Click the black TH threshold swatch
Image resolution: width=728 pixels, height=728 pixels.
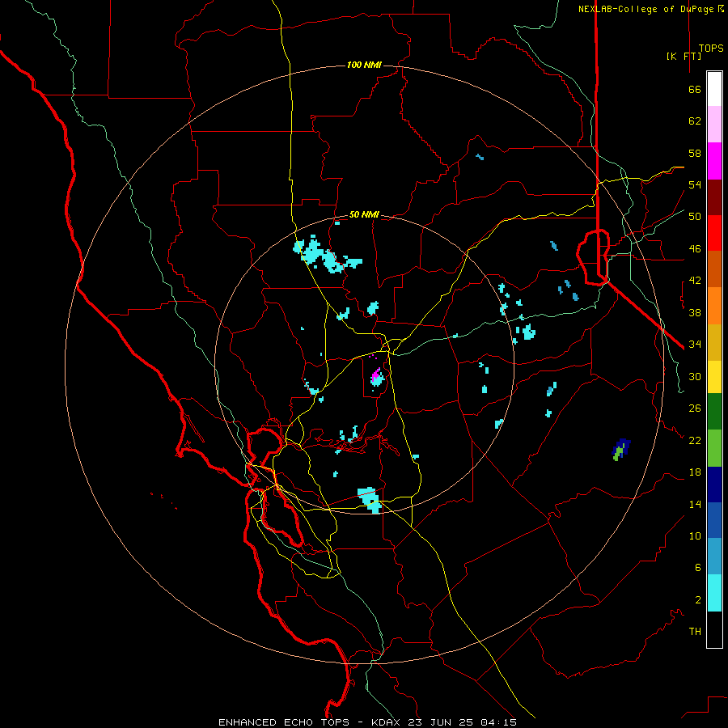pos(714,629)
